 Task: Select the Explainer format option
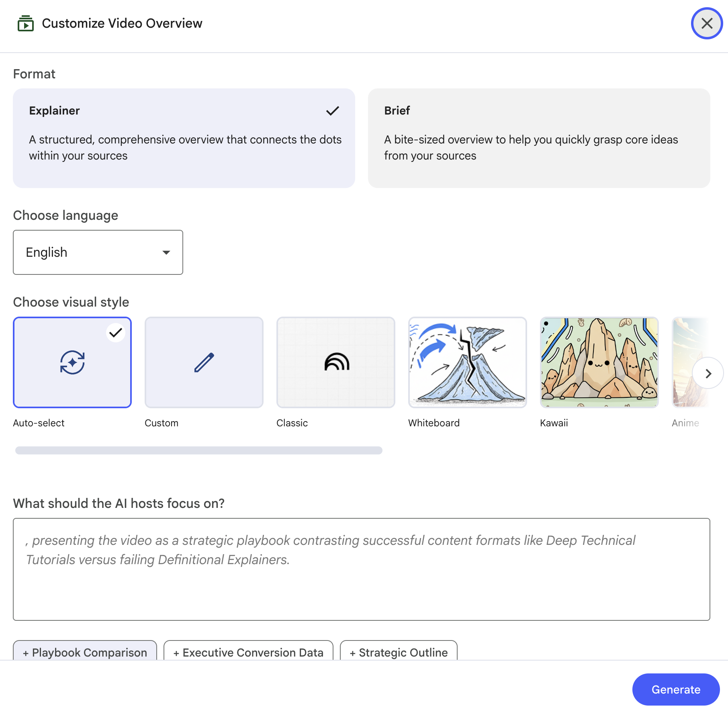click(184, 138)
